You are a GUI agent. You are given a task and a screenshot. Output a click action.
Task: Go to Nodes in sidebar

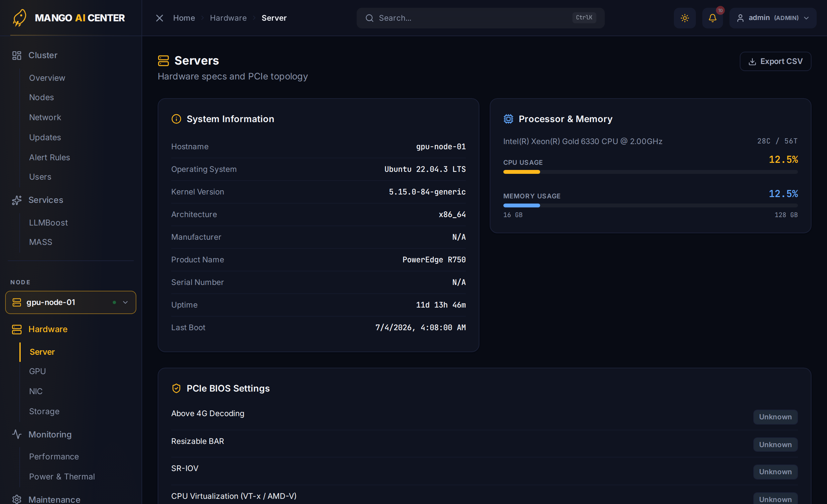pyautogui.click(x=41, y=97)
